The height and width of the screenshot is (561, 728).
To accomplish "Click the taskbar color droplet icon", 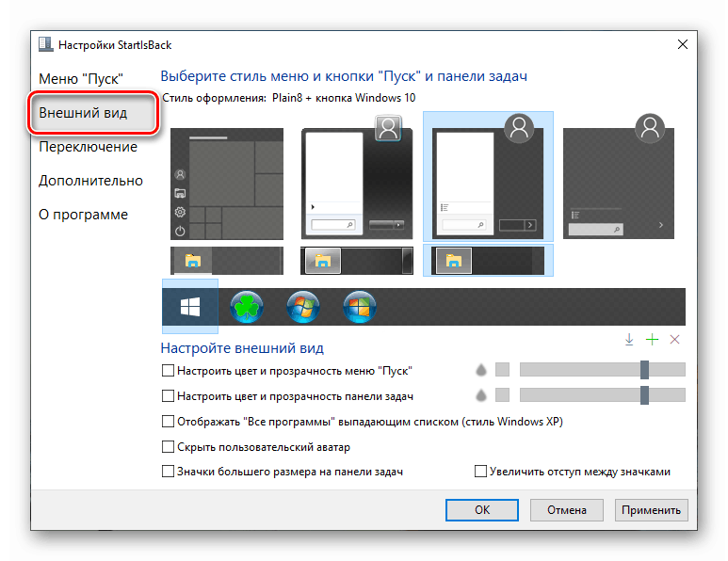I will coord(481,395).
